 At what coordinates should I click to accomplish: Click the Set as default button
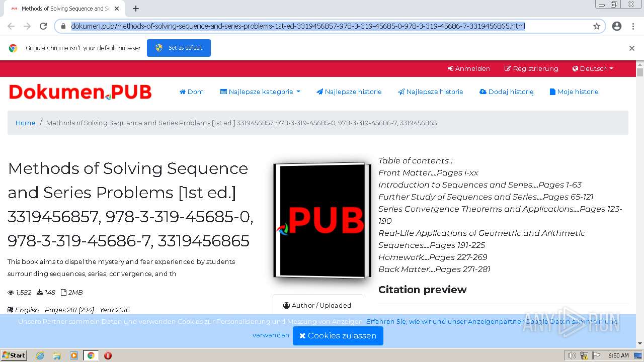point(179,48)
